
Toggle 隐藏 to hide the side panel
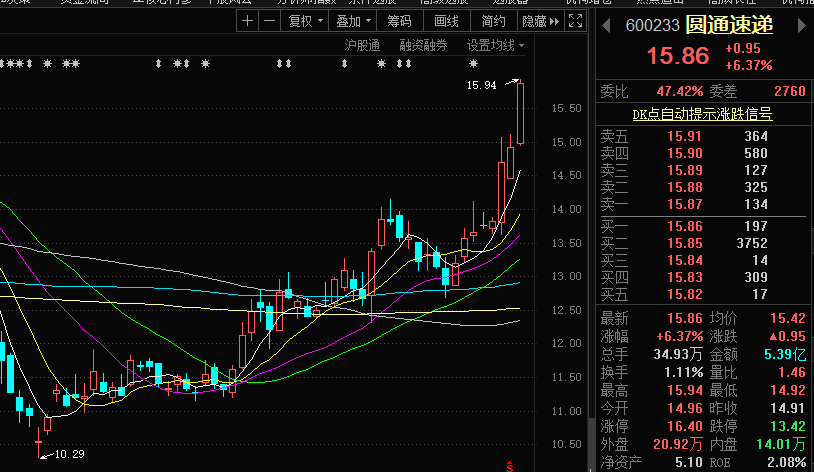[x=540, y=21]
